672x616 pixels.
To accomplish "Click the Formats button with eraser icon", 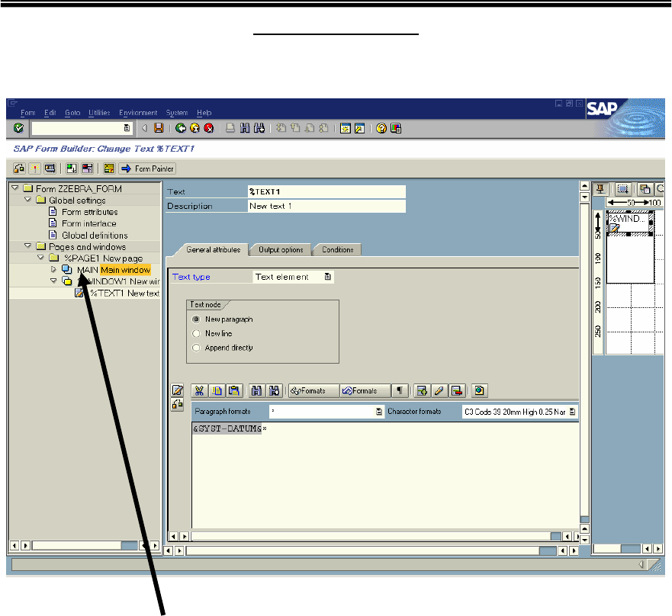I will click(x=365, y=390).
